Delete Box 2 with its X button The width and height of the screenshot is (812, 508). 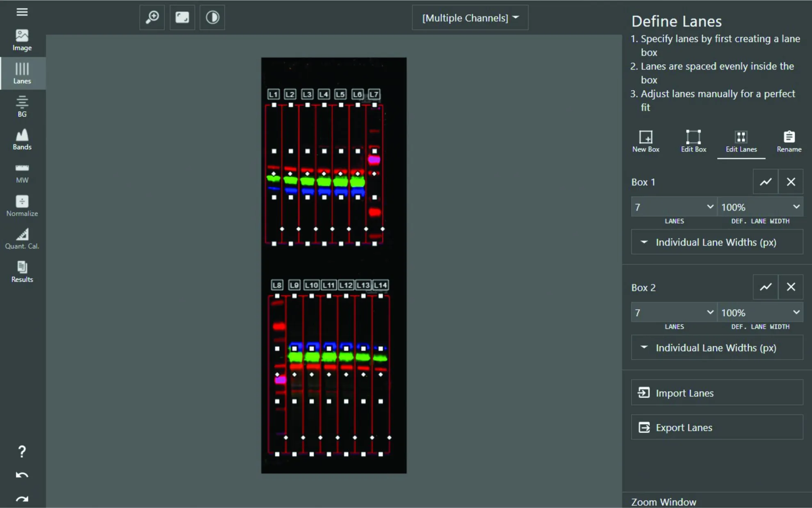click(x=791, y=287)
